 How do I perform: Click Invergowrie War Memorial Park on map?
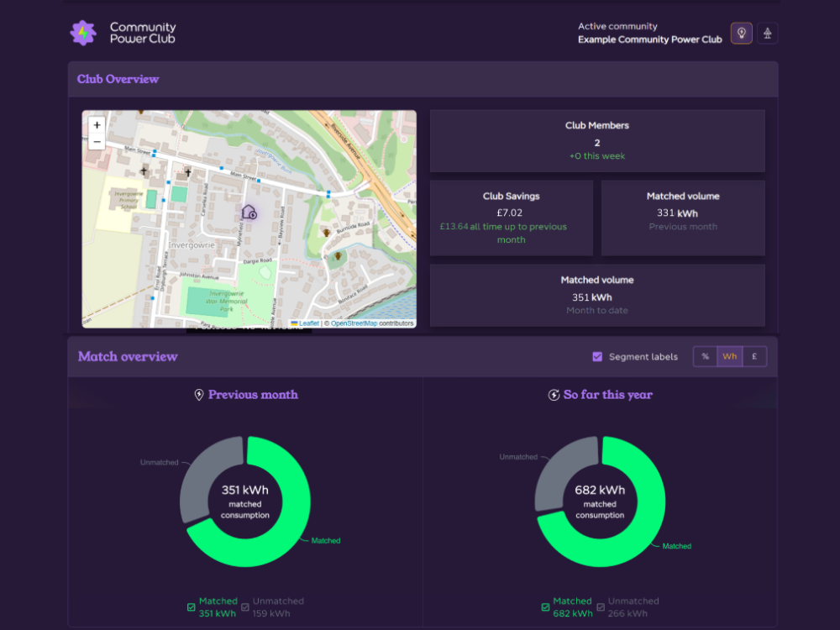227,301
